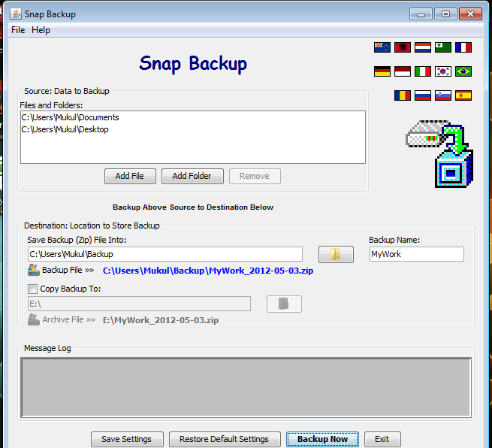Select the New Zealand flag language
The image size is (492, 448).
point(382,47)
